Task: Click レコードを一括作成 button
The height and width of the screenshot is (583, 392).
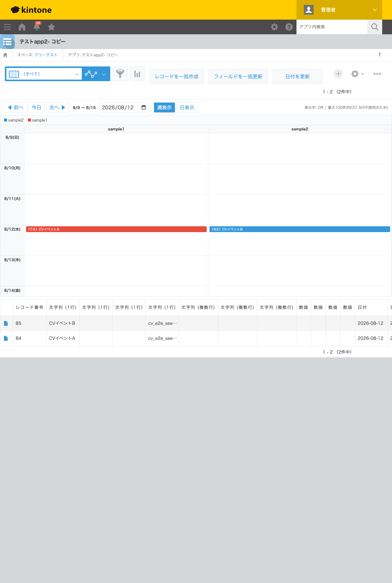Action: (x=177, y=76)
